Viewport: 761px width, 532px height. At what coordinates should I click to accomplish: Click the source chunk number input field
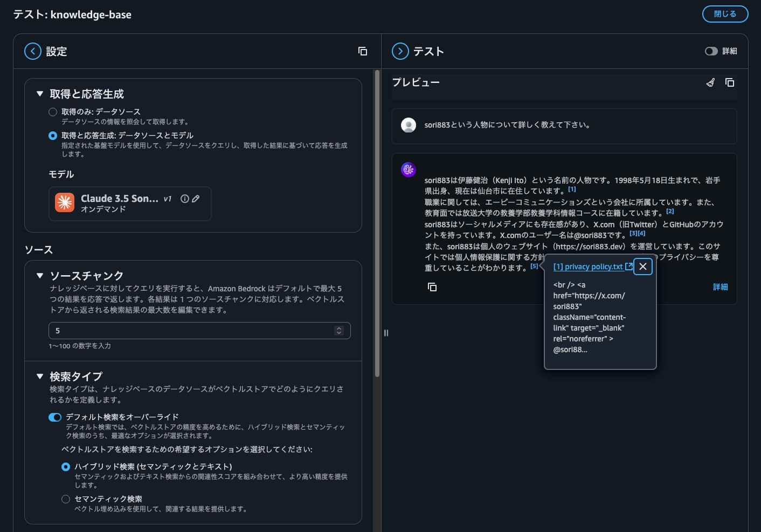click(x=199, y=331)
